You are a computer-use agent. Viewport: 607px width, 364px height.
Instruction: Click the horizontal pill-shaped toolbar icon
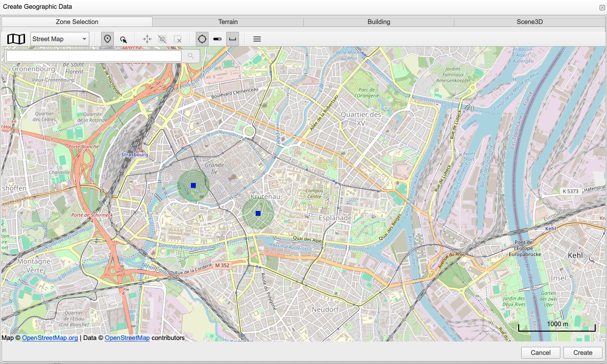pyautogui.click(x=217, y=39)
